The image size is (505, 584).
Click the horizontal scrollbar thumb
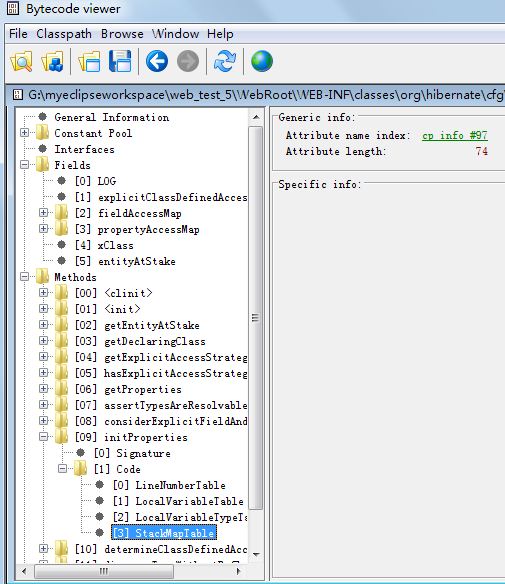pyautogui.click(x=104, y=571)
